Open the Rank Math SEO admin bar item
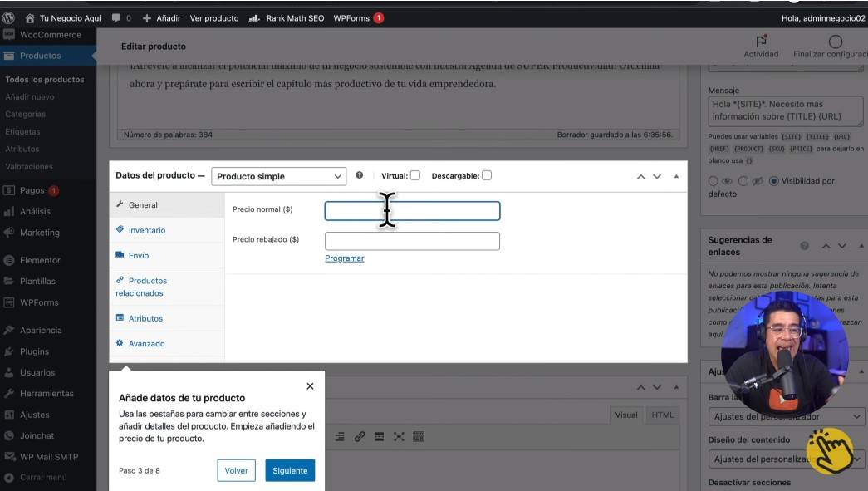This screenshot has height=491, width=868. 287,18
